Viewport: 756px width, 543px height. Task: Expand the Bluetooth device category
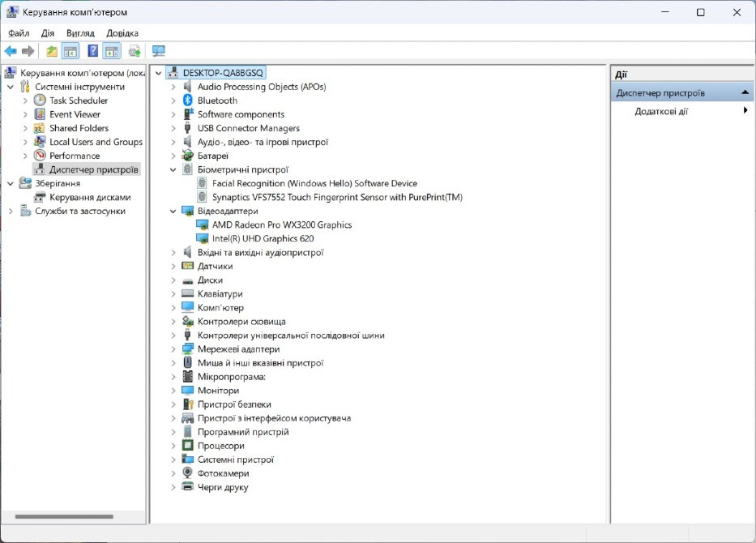coord(173,100)
